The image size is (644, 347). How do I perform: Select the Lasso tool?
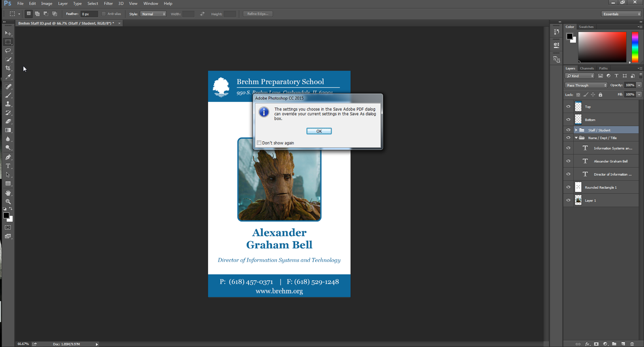[x=8, y=51]
